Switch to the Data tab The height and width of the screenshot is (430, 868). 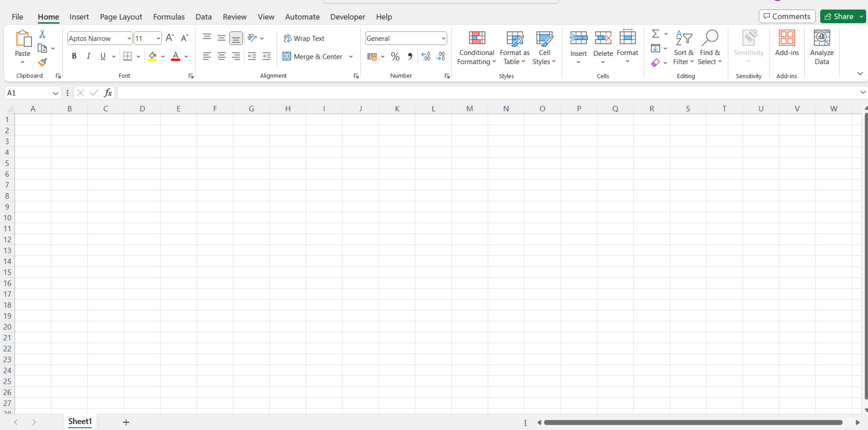(203, 17)
